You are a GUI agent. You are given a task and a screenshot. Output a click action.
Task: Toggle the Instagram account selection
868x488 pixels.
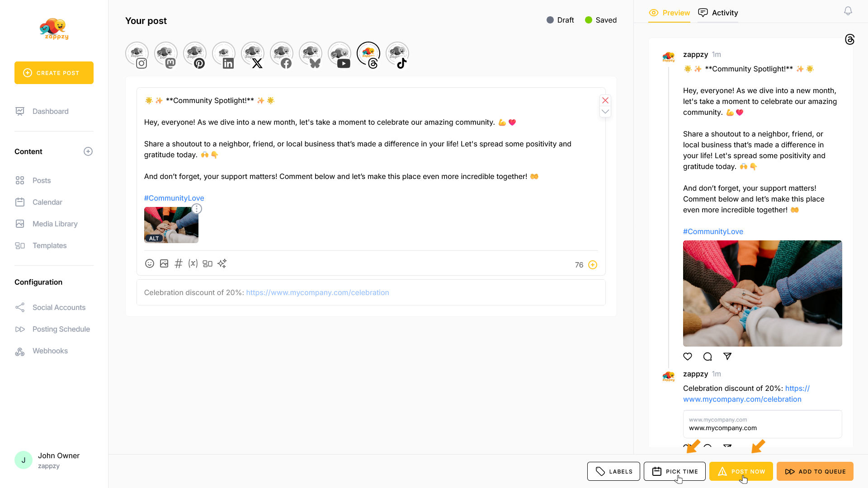(137, 54)
